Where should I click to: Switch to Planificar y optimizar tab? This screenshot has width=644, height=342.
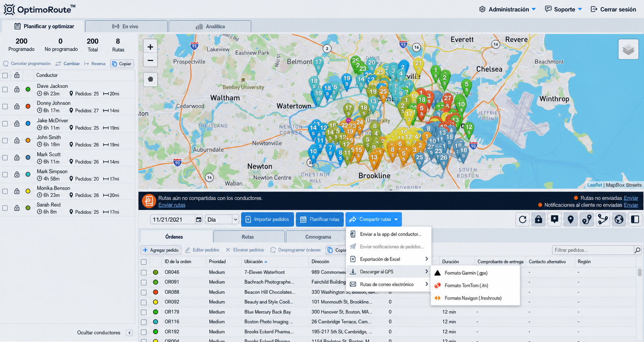[44, 26]
